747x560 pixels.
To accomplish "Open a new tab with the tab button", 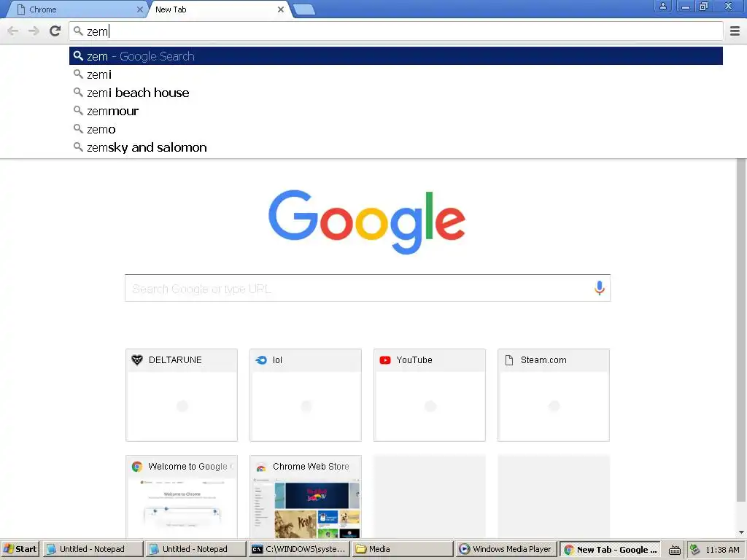I will [x=304, y=9].
